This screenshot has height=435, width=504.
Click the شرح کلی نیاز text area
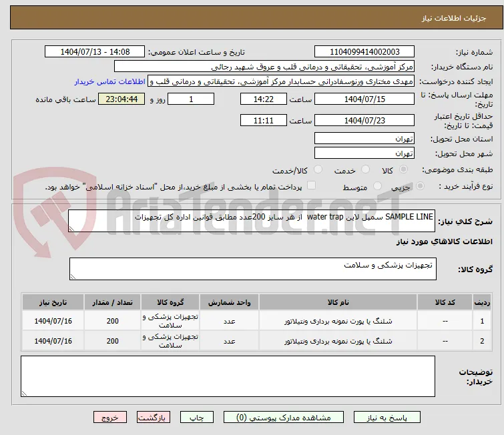pos(252,221)
